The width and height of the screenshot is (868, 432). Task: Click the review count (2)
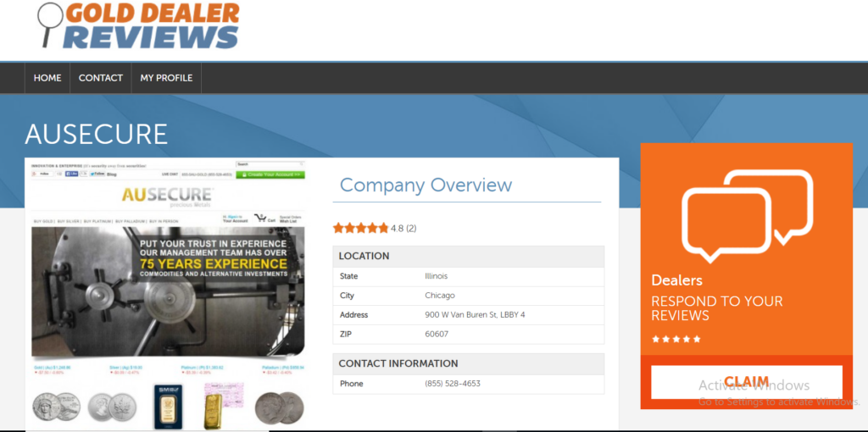[411, 228]
